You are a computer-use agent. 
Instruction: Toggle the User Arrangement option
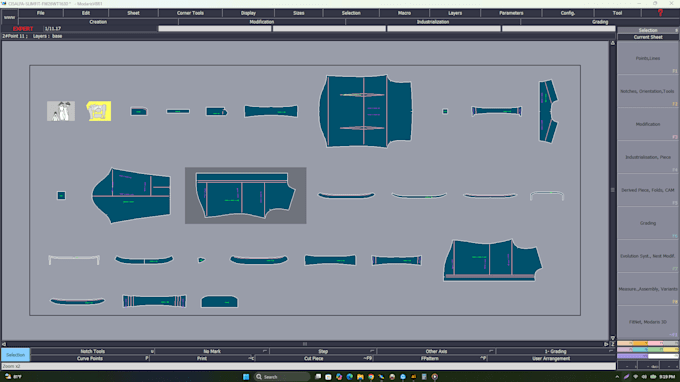(551, 359)
